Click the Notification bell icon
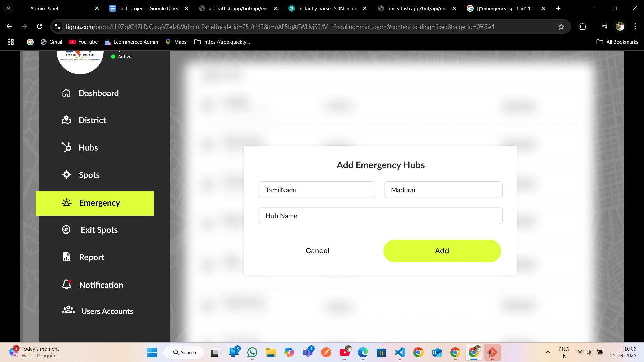 click(x=67, y=285)
